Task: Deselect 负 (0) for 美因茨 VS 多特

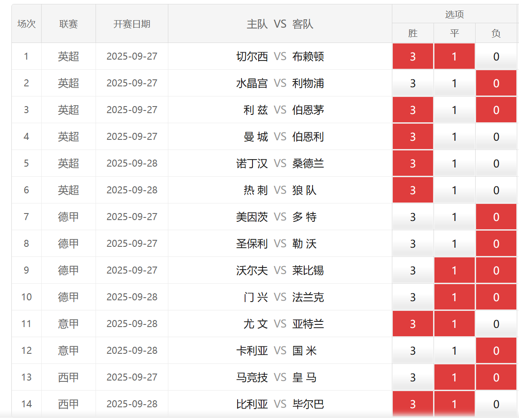Action: tap(496, 217)
